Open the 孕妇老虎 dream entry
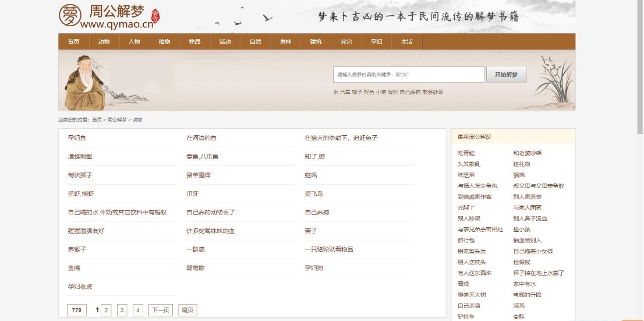The height and width of the screenshot is (321, 644). coord(80,287)
